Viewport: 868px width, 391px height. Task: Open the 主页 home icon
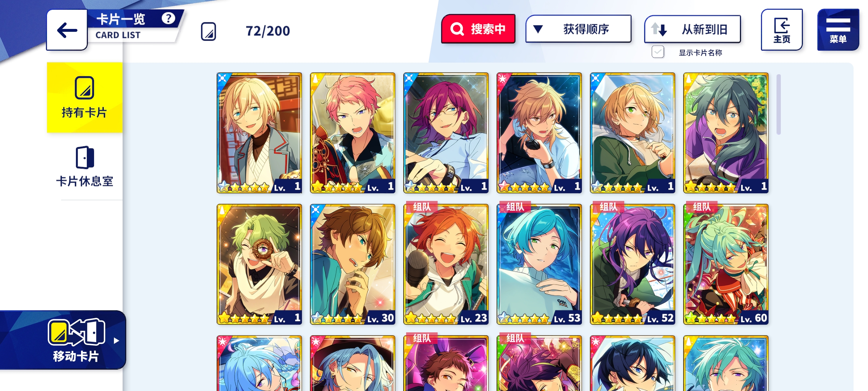point(782,30)
